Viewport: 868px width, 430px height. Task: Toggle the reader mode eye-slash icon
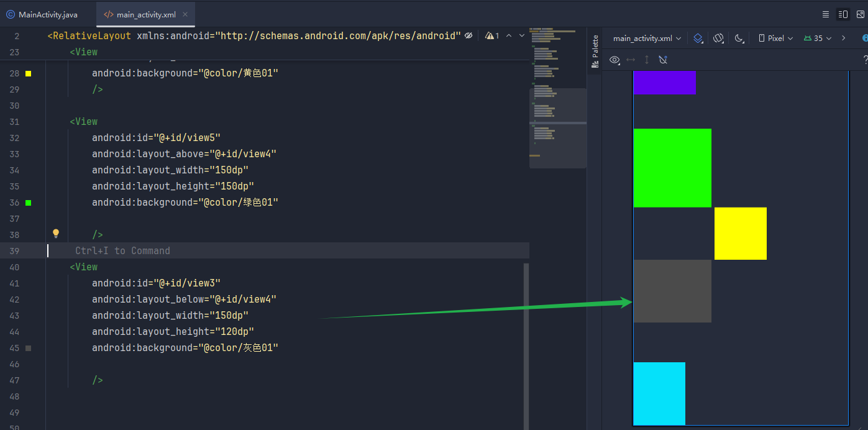coord(468,36)
